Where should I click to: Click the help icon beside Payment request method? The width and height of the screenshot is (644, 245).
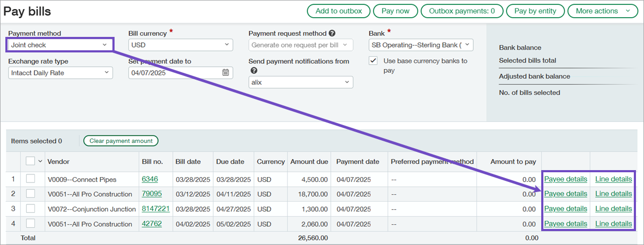(x=332, y=33)
